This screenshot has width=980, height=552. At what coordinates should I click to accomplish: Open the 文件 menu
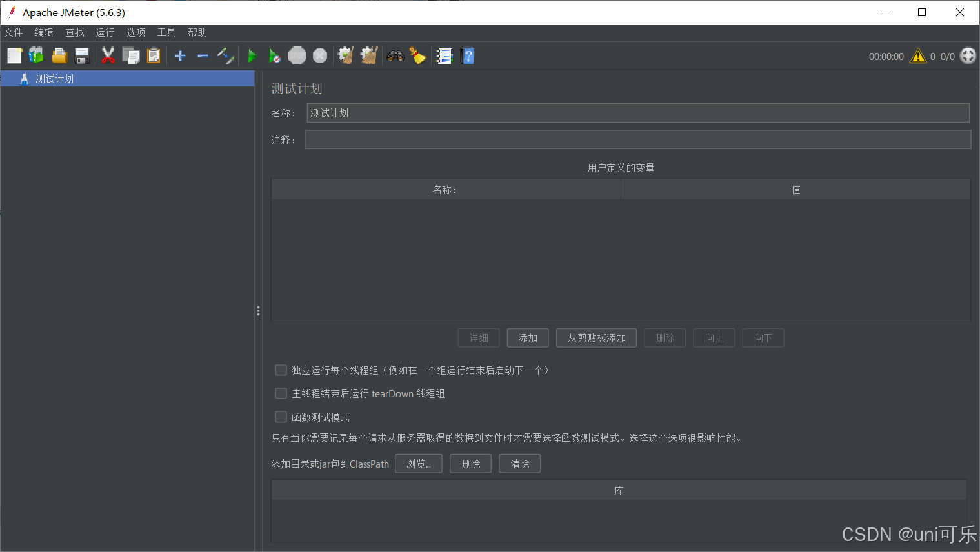click(x=14, y=32)
